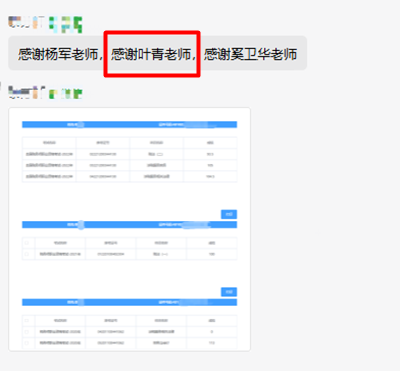
Task: Click the first column header of the first table
Action: [49, 143]
